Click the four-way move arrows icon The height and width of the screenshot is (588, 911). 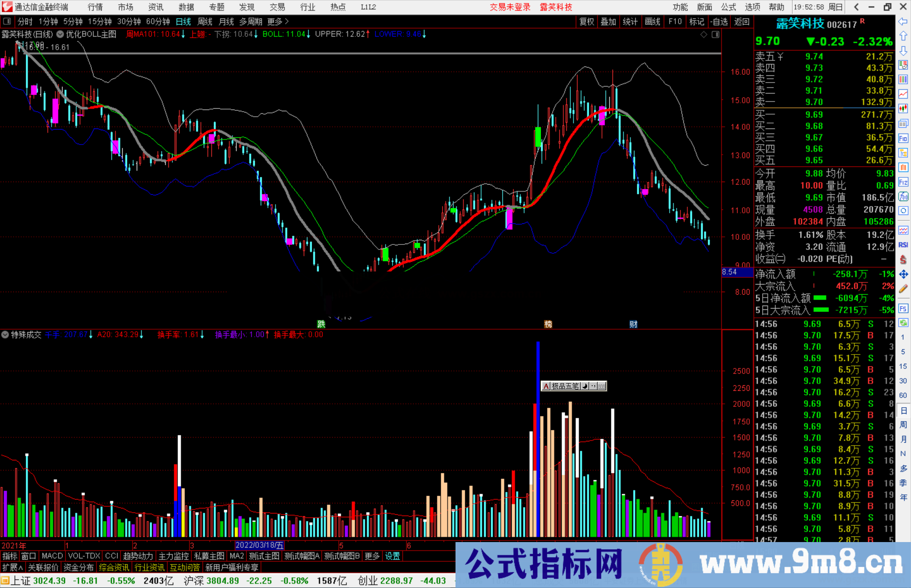[x=903, y=274]
